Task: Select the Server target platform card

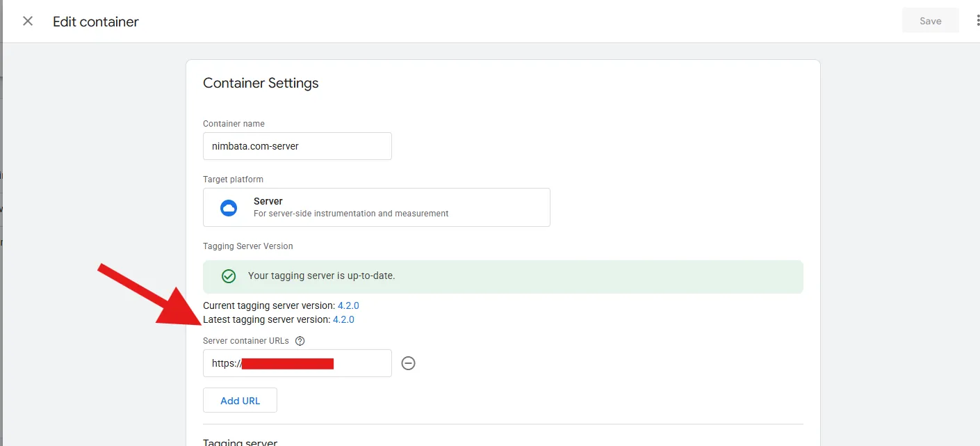Action: (377, 207)
